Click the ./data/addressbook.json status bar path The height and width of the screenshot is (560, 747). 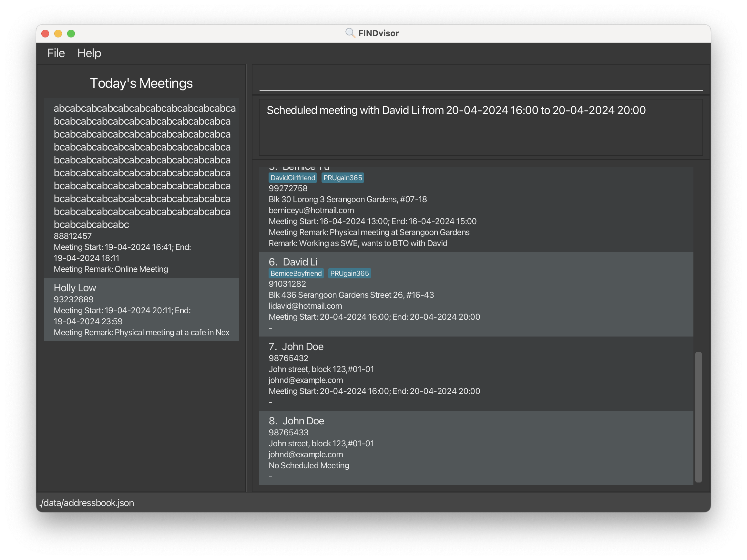[87, 503]
